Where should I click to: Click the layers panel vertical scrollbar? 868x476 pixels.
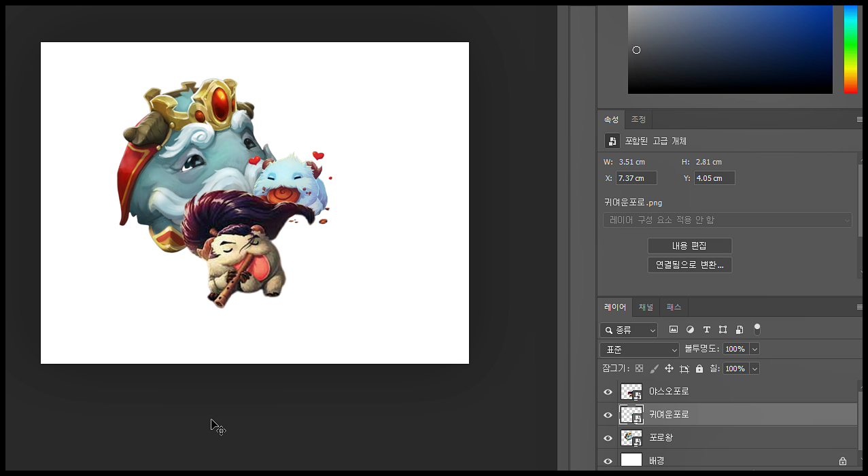[861, 426]
